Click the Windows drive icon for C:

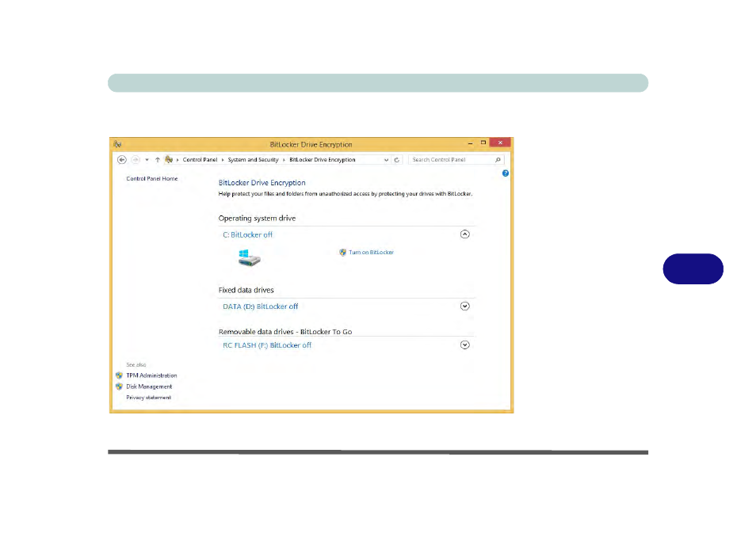click(249, 258)
